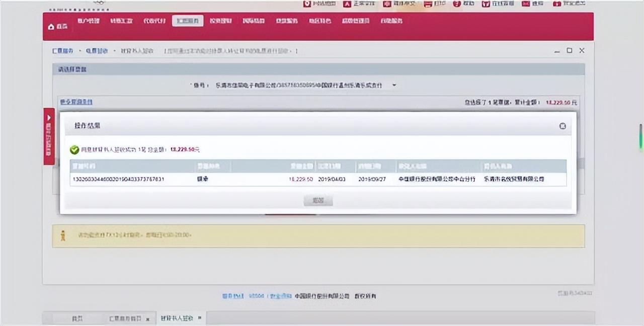Screen dimensions: 644x326
Task: Close the inner page panel with the X
Action: 582,50
